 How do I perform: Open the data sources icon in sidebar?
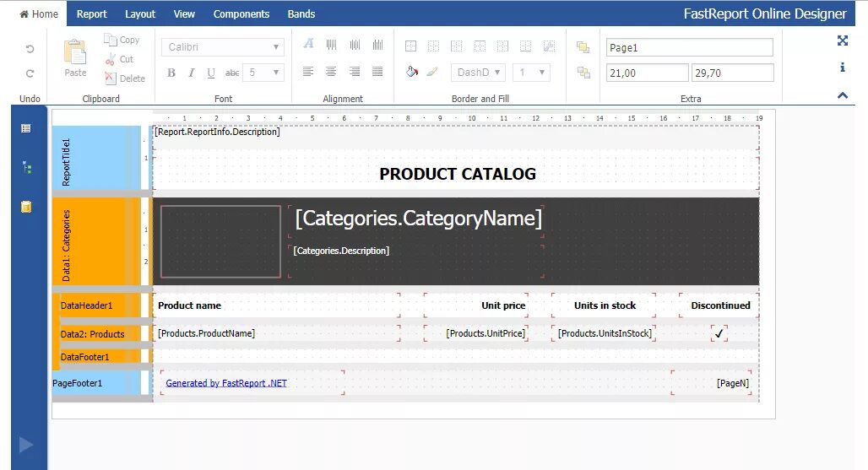tap(26, 207)
